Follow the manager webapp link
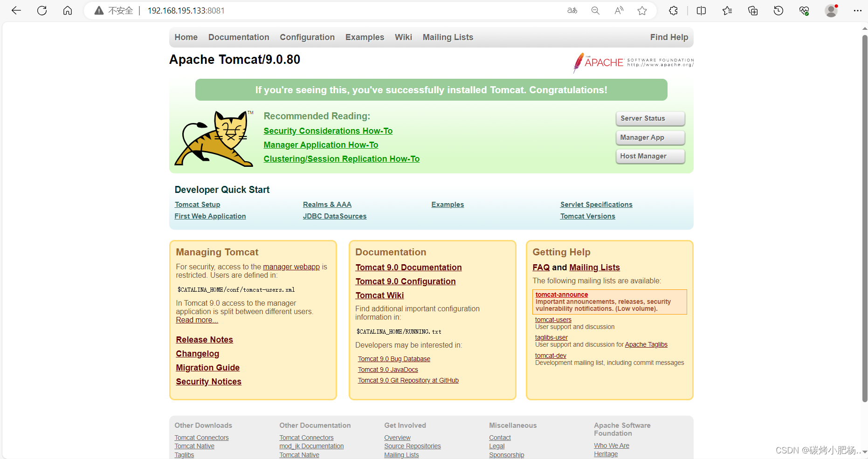Image resolution: width=868 pixels, height=459 pixels. coord(291,267)
